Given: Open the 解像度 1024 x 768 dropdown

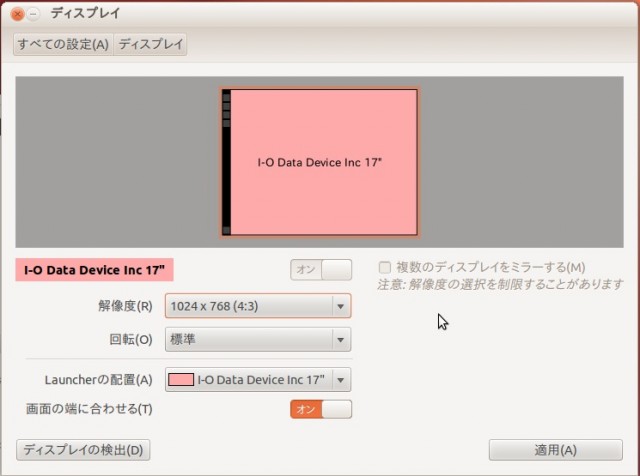Looking at the screenshot, I should coord(258,306).
